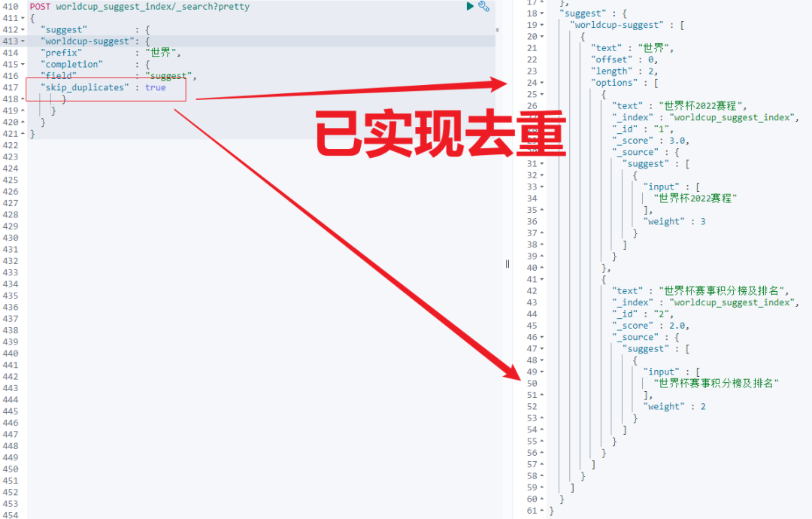Image resolution: width=812 pixels, height=519 pixels.
Task: Collapse the request body at editor line 411
Action: [23, 18]
